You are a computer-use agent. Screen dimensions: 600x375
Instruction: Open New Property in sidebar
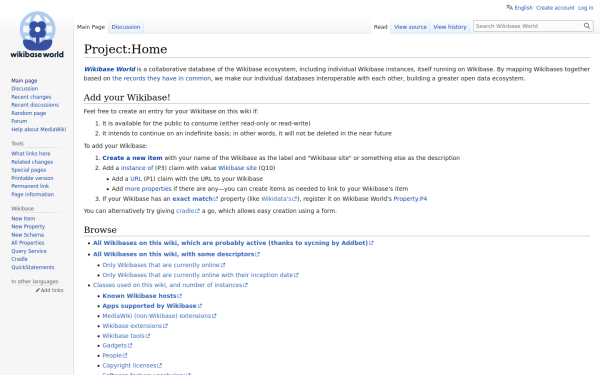pos(28,227)
